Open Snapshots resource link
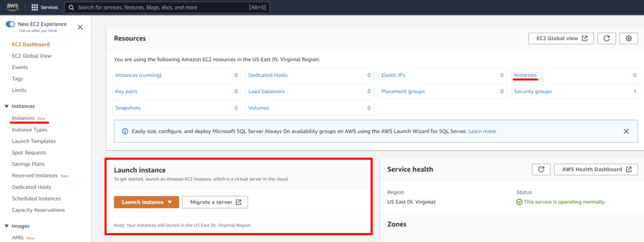Screen dimensions: 644x242 click(x=128, y=108)
